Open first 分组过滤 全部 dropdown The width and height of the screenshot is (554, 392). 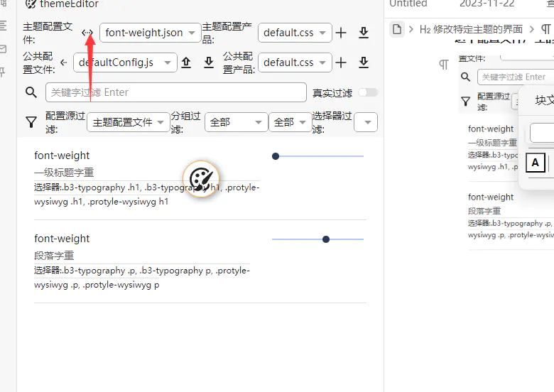click(236, 122)
